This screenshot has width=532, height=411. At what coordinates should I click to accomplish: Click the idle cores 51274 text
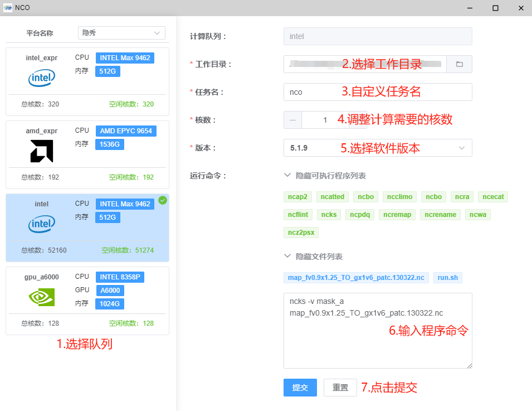pos(128,250)
